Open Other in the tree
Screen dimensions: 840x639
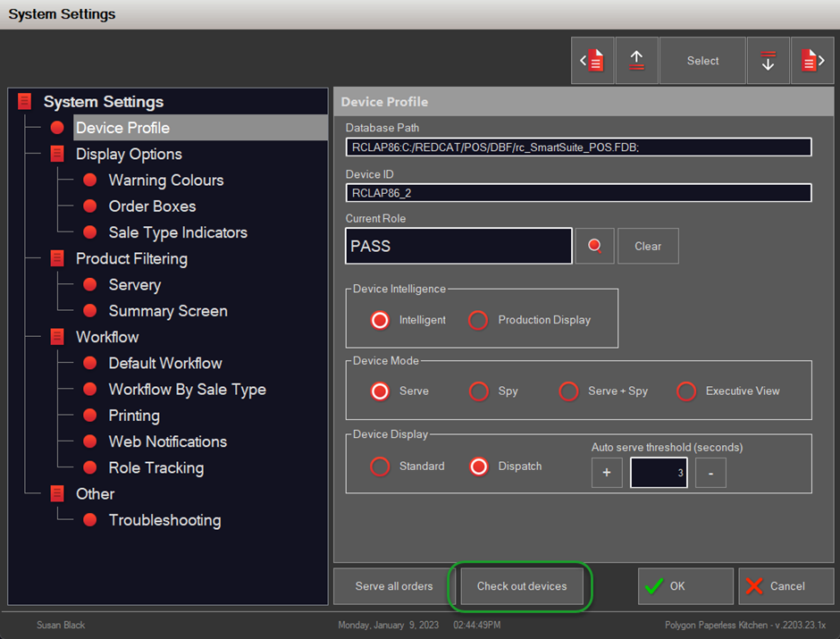[x=95, y=494]
